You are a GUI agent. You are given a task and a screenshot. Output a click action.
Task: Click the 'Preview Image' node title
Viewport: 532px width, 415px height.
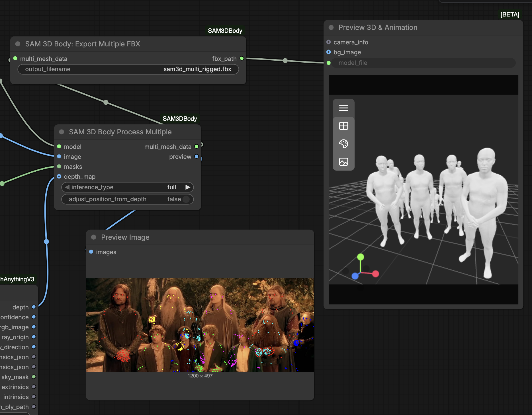(125, 237)
